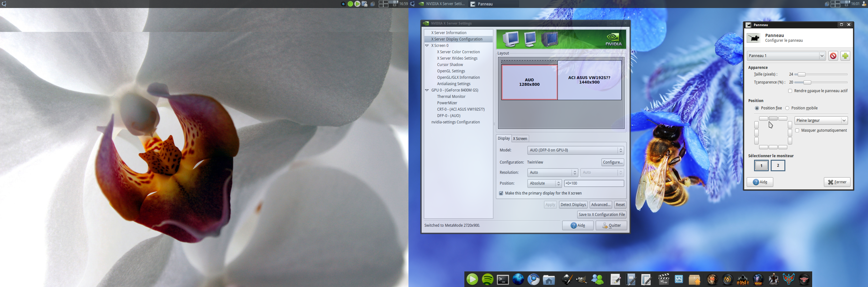This screenshot has width=868, height=287.
Task: Switch to the X Screen tab
Action: click(520, 138)
